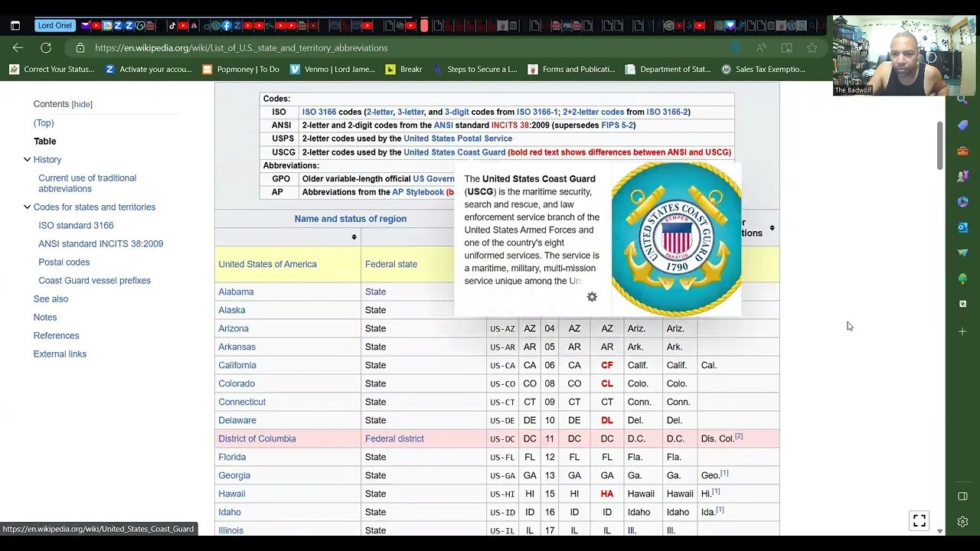The width and height of the screenshot is (980, 551).
Task: Open the 'Federal district' link
Action: pos(394,439)
